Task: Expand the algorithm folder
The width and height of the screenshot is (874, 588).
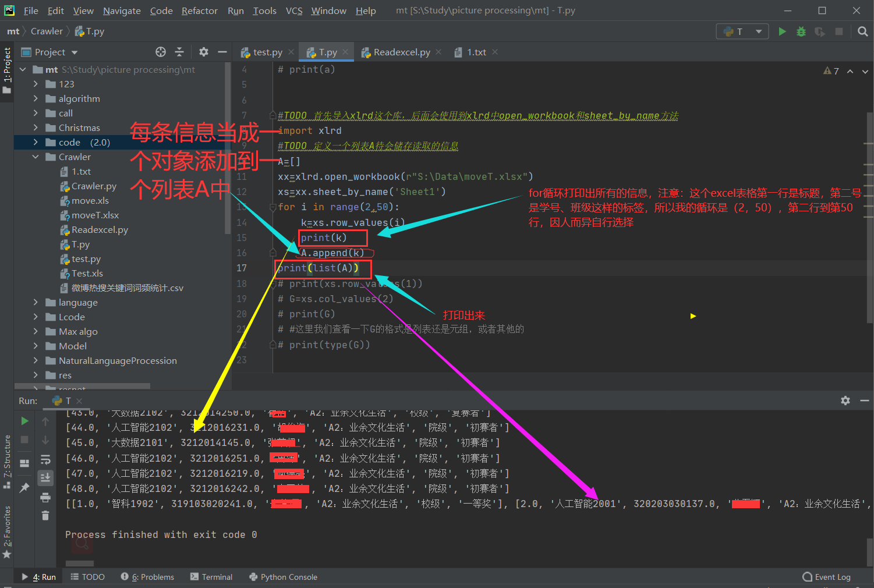Action: click(36, 98)
